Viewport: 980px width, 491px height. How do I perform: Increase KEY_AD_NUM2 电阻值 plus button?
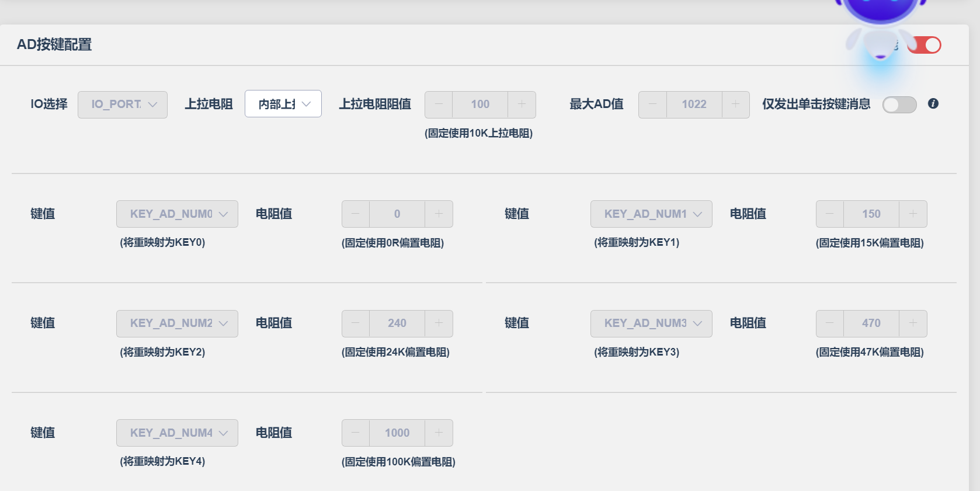coord(439,323)
